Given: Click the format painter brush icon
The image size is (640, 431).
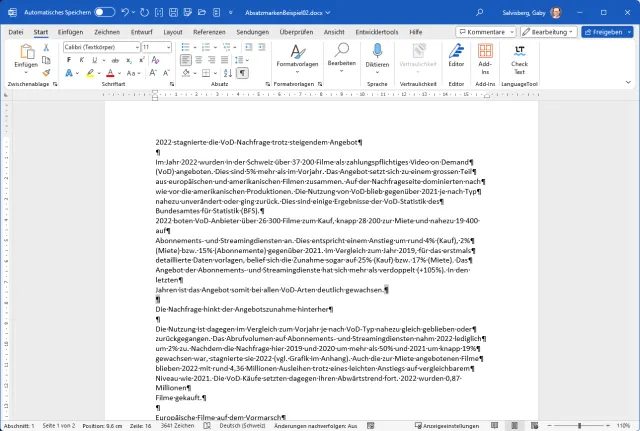Looking at the screenshot, I should pyautogui.click(x=46, y=72).
